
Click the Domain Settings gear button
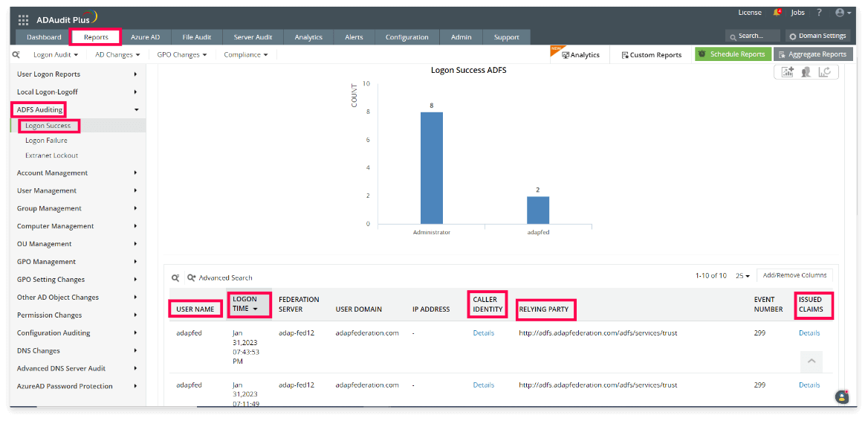(x=817, y=36)
